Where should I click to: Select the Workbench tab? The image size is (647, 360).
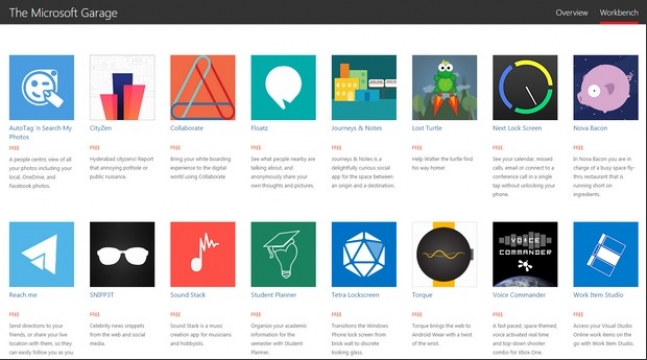point(619,13)
